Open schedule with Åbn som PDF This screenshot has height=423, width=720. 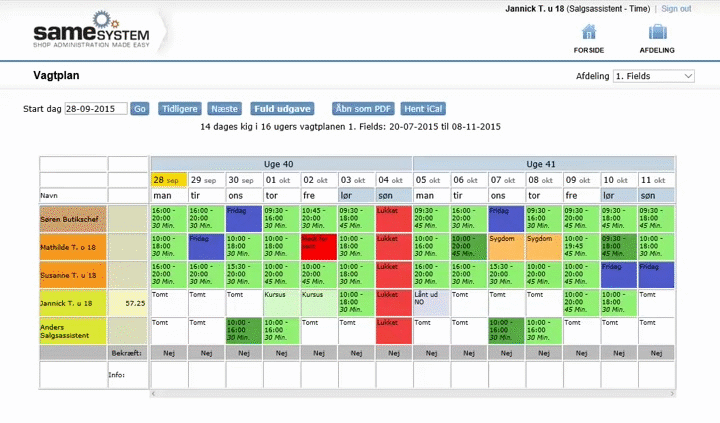click(363, 108)
